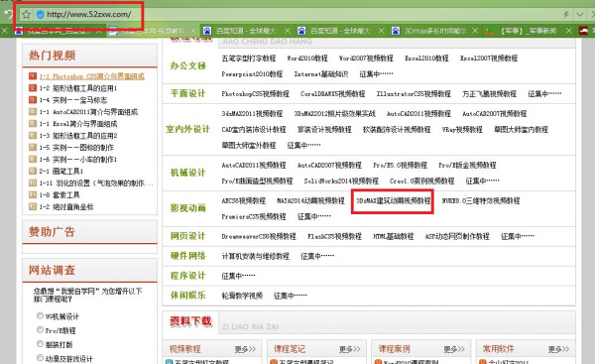Open the PhotoshopCS5视频教程 link
Viewport: 595px width, 364px height.
tap(256, 94)
